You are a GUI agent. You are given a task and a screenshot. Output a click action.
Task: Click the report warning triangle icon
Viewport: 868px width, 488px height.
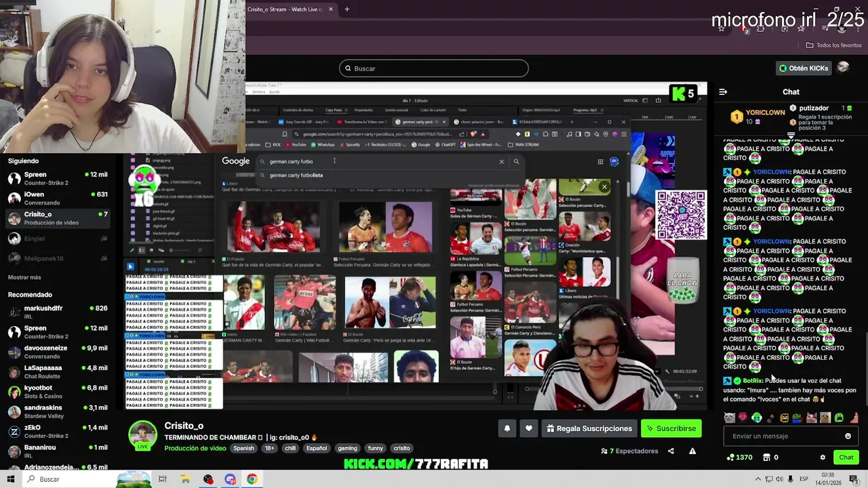pyautogui.click(x=692, y=451)
